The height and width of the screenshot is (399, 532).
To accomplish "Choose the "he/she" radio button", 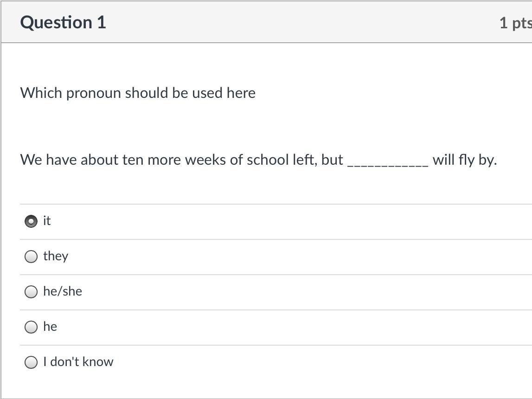I will [31, 292].
